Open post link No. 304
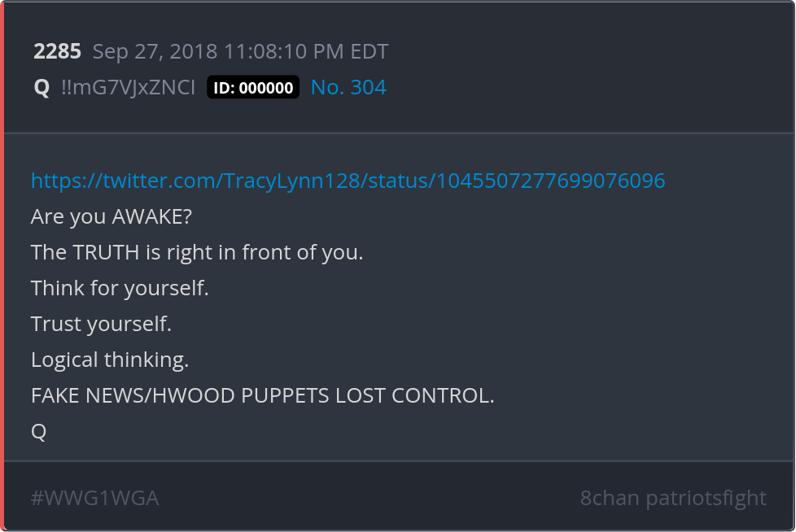The image size is (796, 532). point(348,87)
